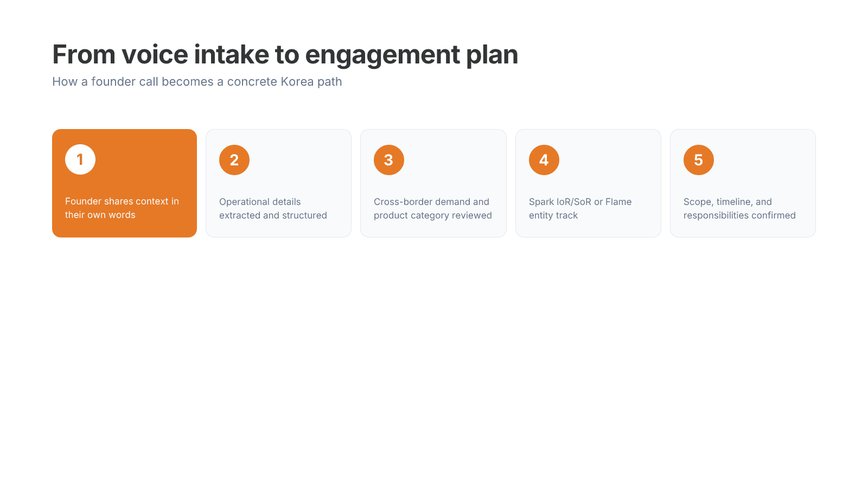Screen dimensions: 868x488
Task: Click the "From voice intake to engagement plan" heading
Action: point(285,55)
